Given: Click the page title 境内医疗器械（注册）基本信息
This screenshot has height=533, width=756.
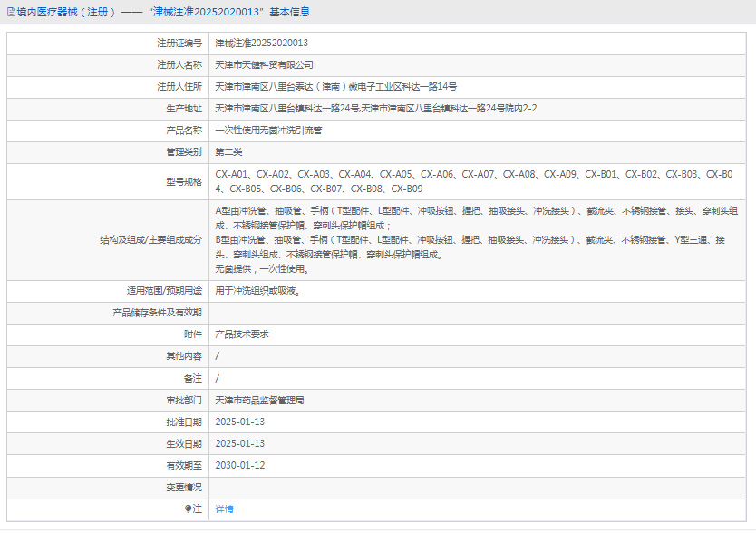Looking at the screenshot, I should (163, 12).
